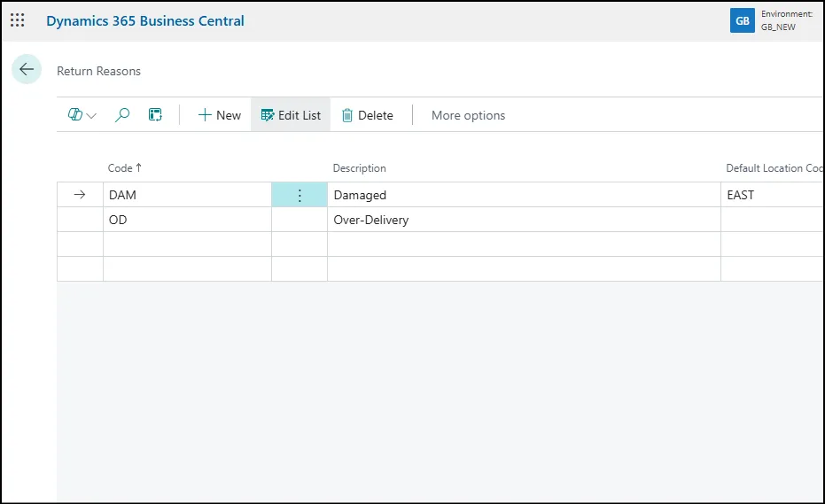The height and width of the screenshot is (504, 825).
Task: Select the DAM code cell
Action: pos(187,195)
